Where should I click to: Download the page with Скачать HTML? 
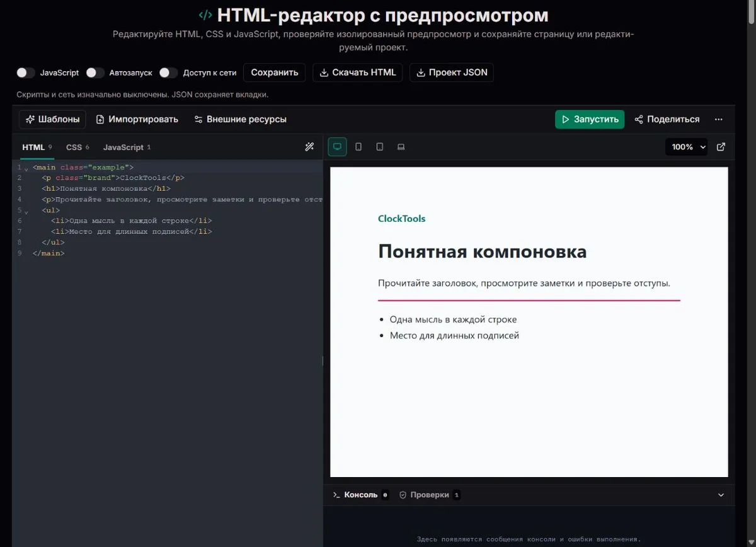pos(358,72)
